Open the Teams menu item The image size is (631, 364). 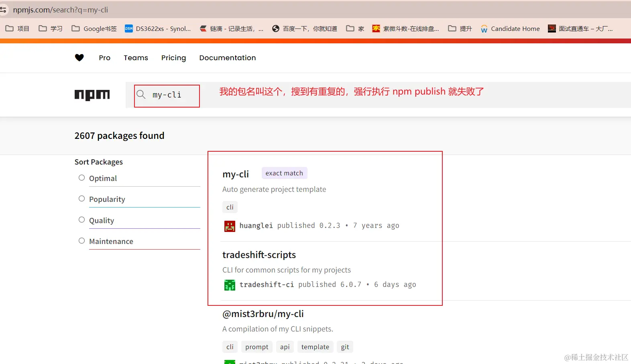136,58
